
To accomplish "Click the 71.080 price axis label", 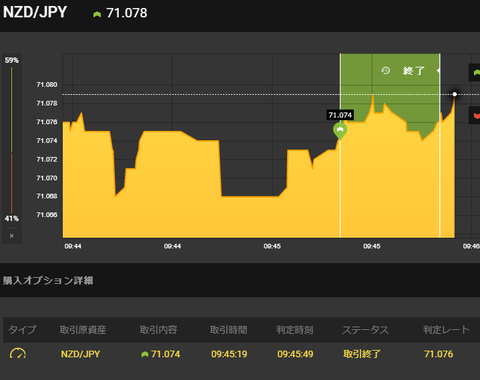I will coord(47,85).
